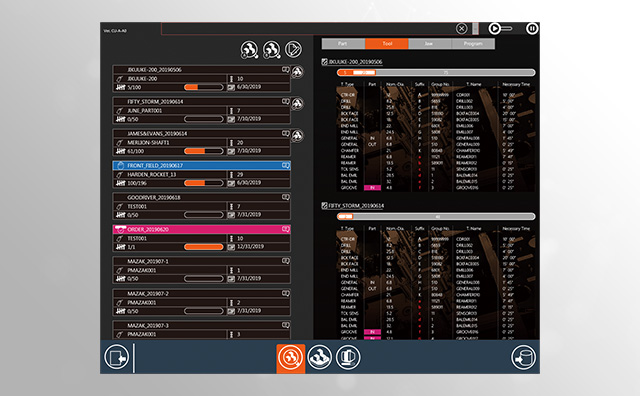This screenshot has width=640, height=396.
Task: Open the detail icon on the GOODRIVER_20190618 row
Action: [286, 197]
